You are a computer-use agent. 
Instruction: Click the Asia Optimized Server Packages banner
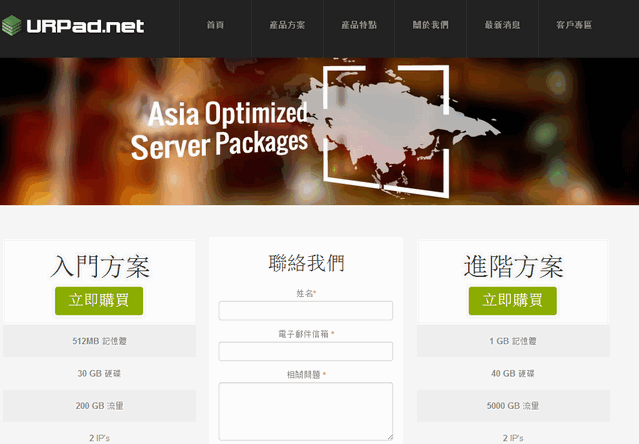tap(320, 131)
